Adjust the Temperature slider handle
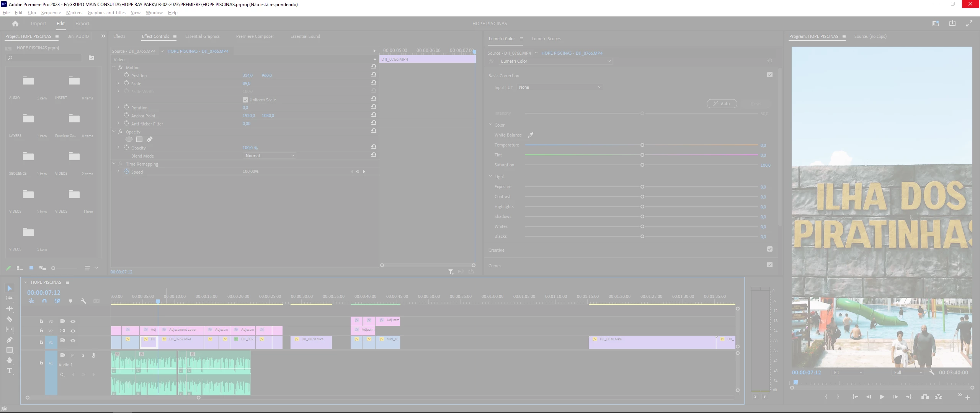This screenshot has width=980, height=413. (642, 145)
